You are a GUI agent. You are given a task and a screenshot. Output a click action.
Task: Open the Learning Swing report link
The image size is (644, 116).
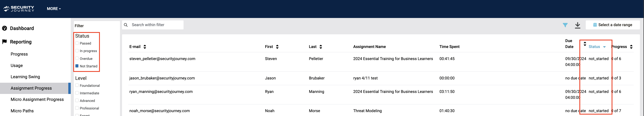coord(25,77)
